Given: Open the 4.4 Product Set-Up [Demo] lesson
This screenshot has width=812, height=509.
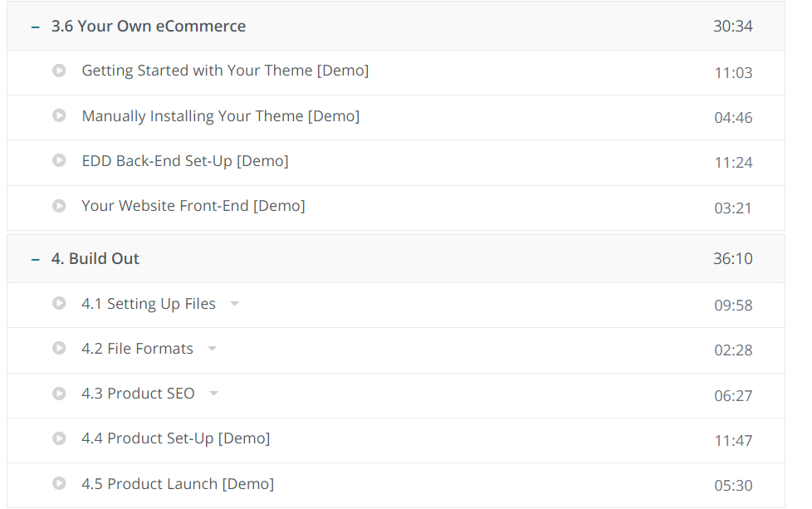Looking at the screenshot, I should click(176, 438).
